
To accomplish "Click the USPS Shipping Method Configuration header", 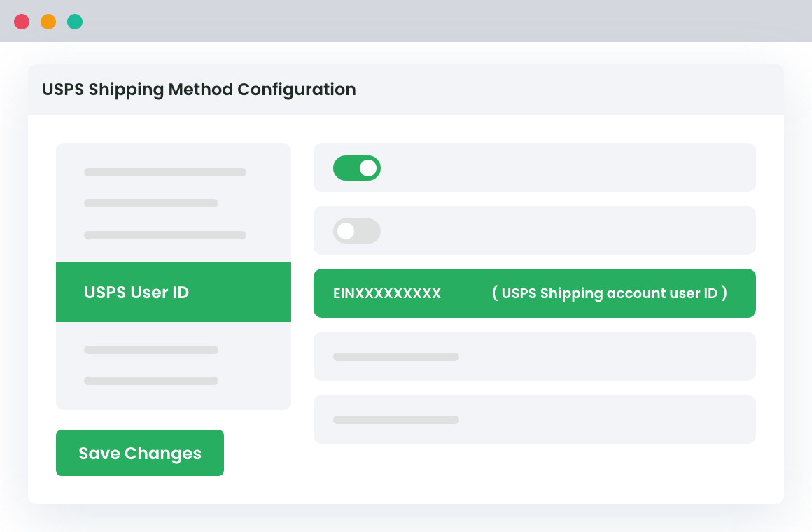I will [x=199, y=90].
